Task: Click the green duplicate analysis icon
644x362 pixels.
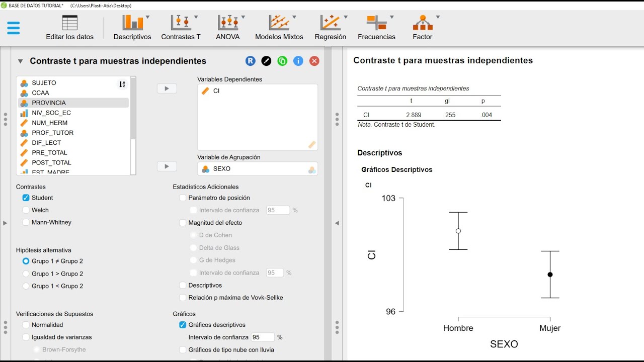Action: pyautogui.click(x=282, y=61)
